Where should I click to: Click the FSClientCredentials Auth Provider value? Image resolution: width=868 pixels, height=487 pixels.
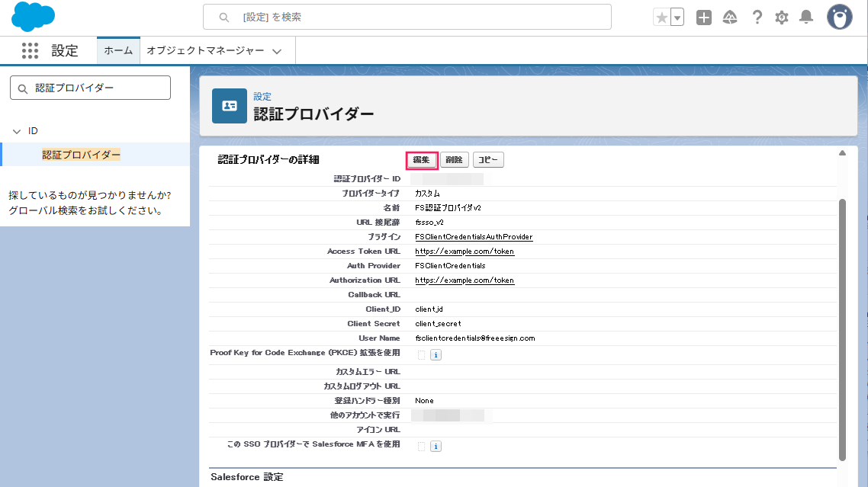[x=450, y=266]
